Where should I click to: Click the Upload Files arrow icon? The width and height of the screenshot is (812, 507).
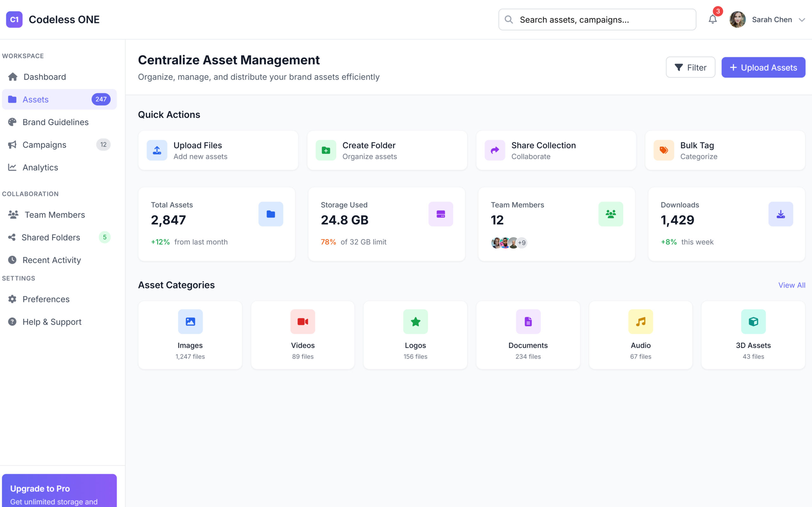coord(157,150)
